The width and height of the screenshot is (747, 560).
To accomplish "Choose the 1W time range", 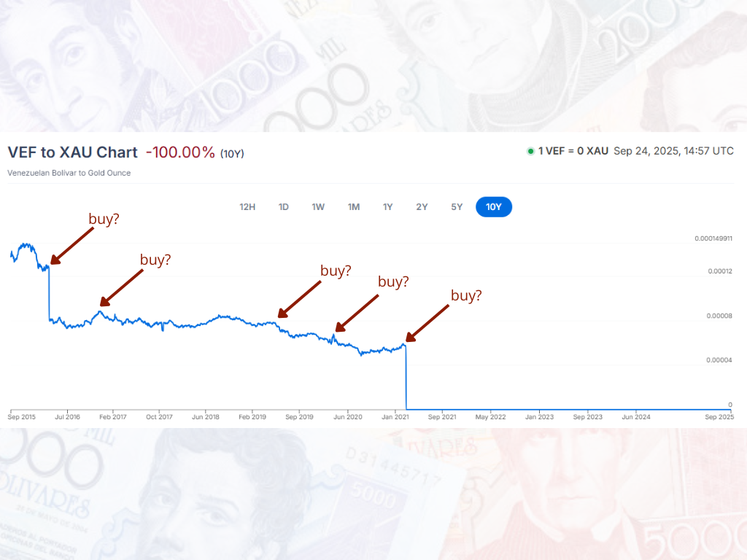I will click(318, 207).
